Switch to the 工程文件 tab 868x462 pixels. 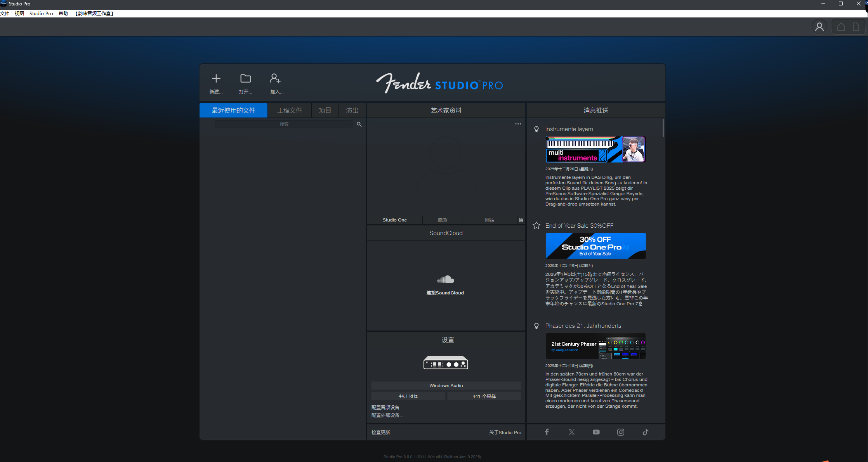289,111
